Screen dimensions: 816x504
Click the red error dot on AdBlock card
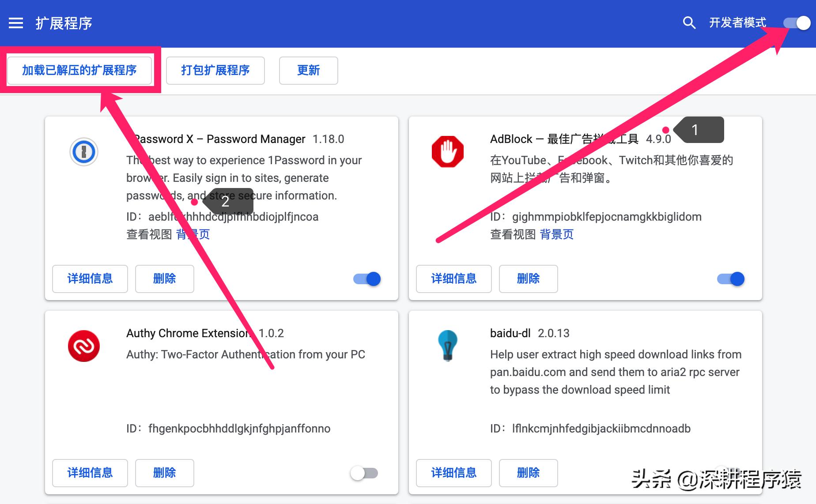click(665, 129)
